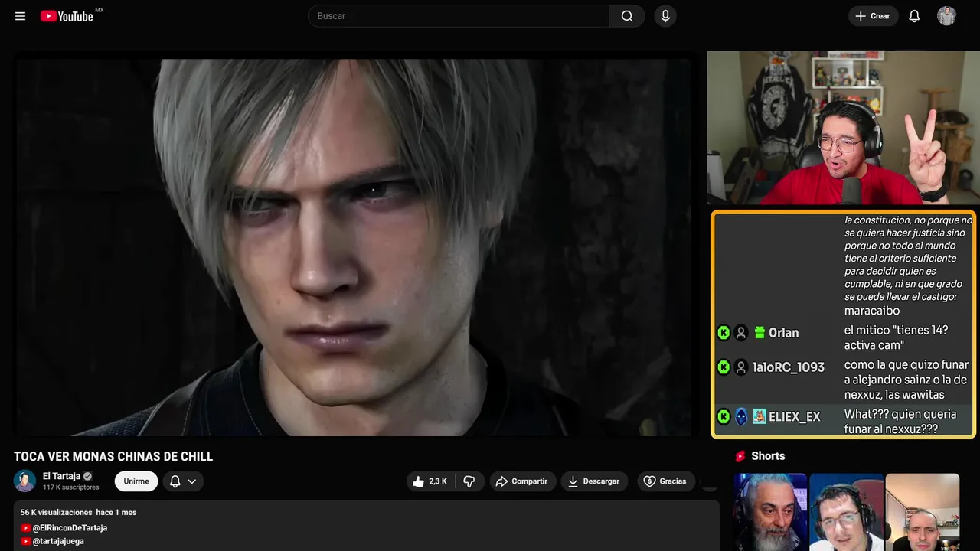Click ELIEX_EX avatar icon in chat
Image resolution: width=980 pixels, height=551 pixels.
coord(741,417)
